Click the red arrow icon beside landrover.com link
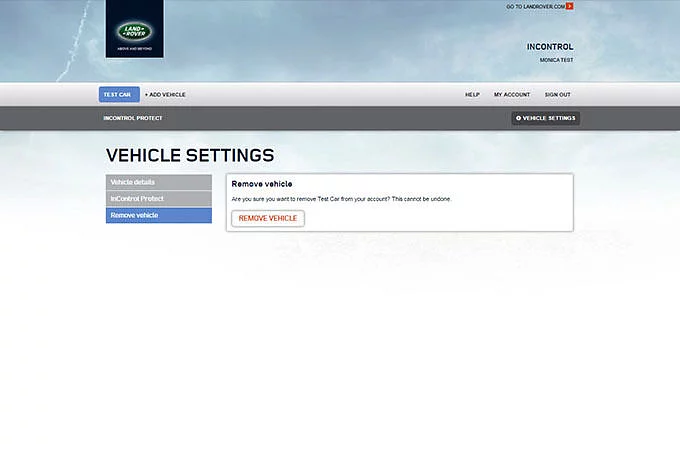Image resolution: width=680 pixels, height=450 pixels. tap(569, 6)
